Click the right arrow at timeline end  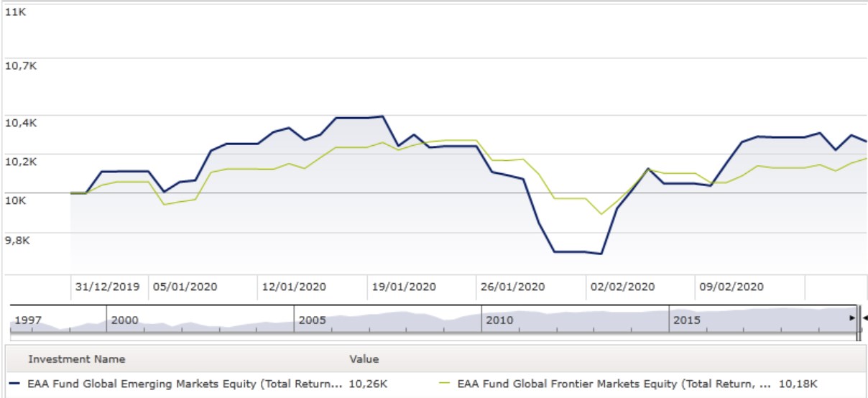tap(852, 318)
